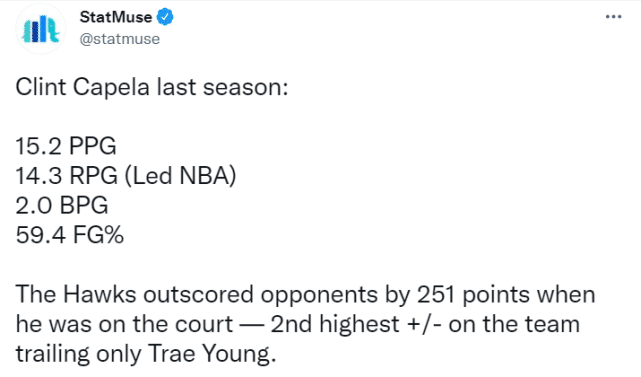Click the words "last season:" in tweet

point(223,87)
